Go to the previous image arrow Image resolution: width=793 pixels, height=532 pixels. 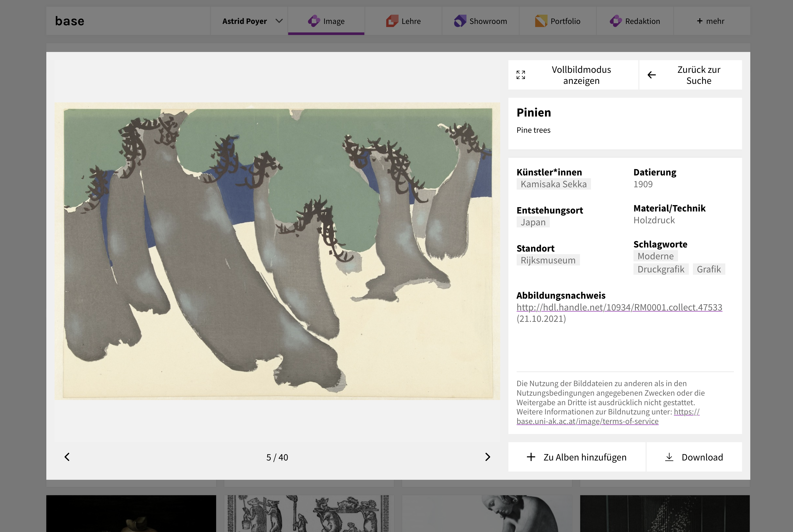tap(67, 457)
